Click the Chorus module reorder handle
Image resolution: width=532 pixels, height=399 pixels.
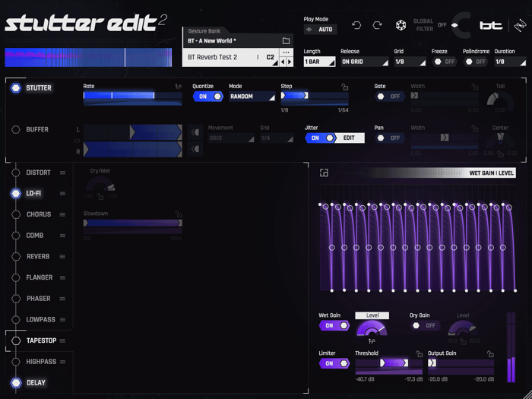63,214
